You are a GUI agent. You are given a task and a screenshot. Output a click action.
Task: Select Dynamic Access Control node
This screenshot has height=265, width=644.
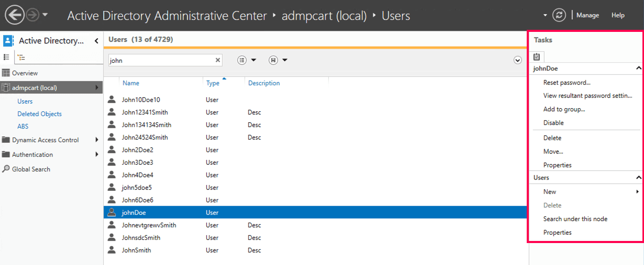[x=45, y=140]
